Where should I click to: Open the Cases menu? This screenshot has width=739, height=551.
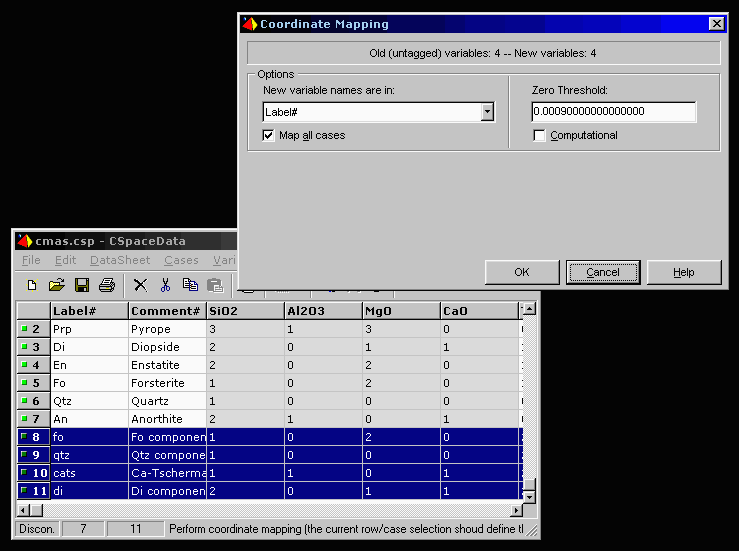(x=181, y=260)
